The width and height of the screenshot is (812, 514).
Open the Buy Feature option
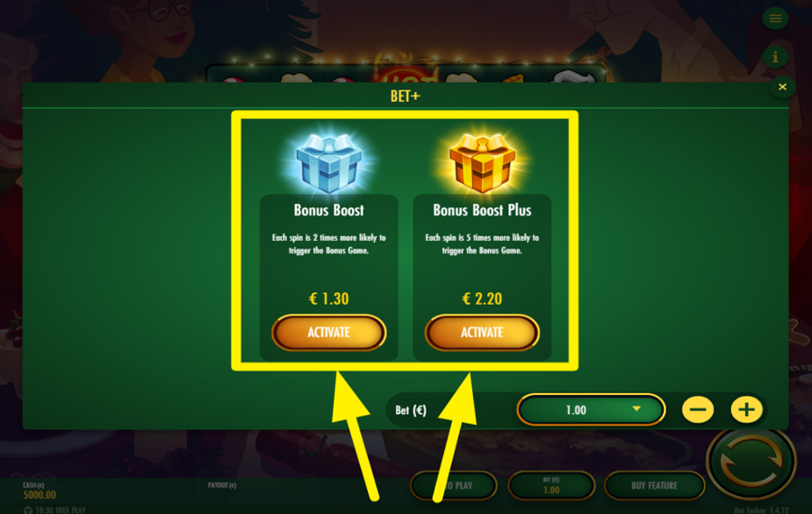[x=655, y=485]
